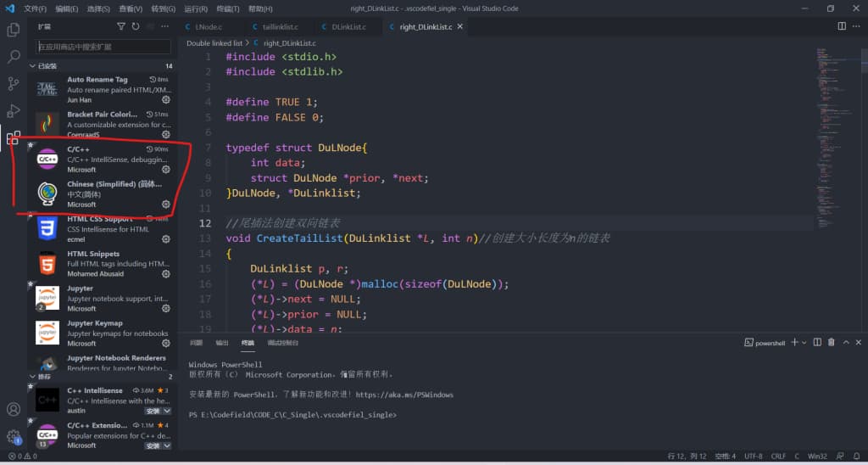Open the Help menu

click(260, 8)
